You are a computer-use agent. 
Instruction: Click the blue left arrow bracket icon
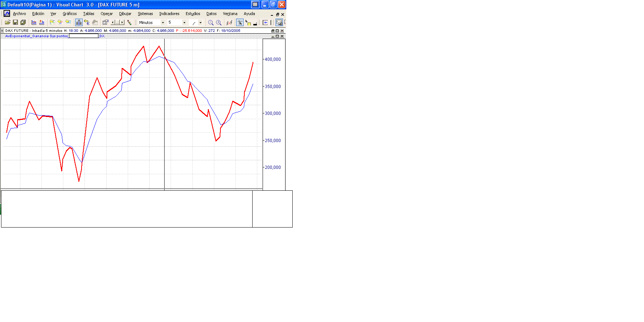point(265,23)
